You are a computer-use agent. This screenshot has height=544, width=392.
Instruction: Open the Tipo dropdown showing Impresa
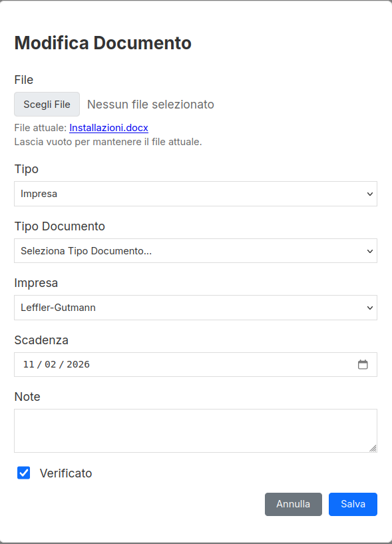(x=195, y=194)
